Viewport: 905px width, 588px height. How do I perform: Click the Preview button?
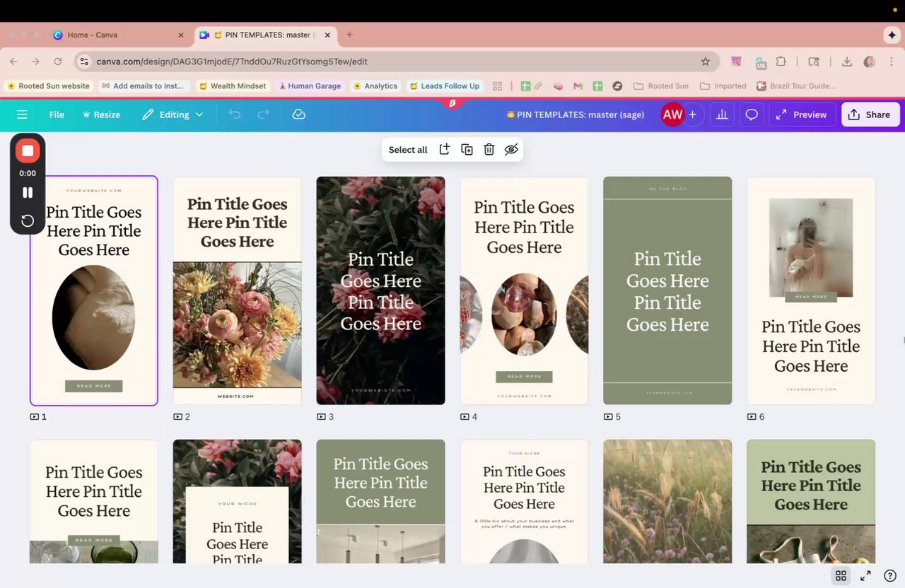click(x=802, y=114)
